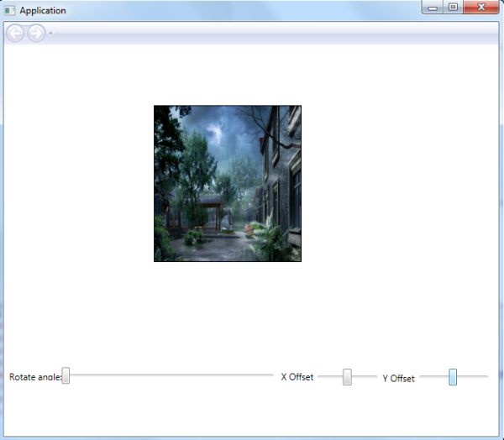Click the Y Offset slider thumb

click(x=453, y=377)
